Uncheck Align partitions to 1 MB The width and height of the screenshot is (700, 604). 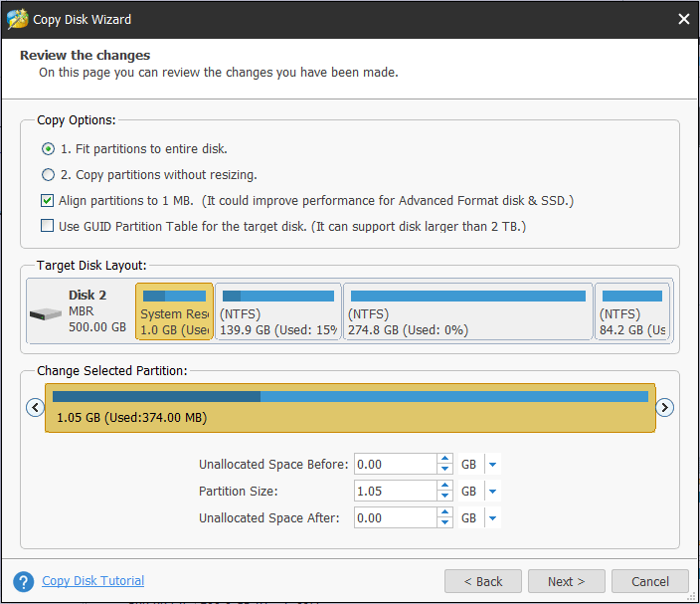coord(48,201)
